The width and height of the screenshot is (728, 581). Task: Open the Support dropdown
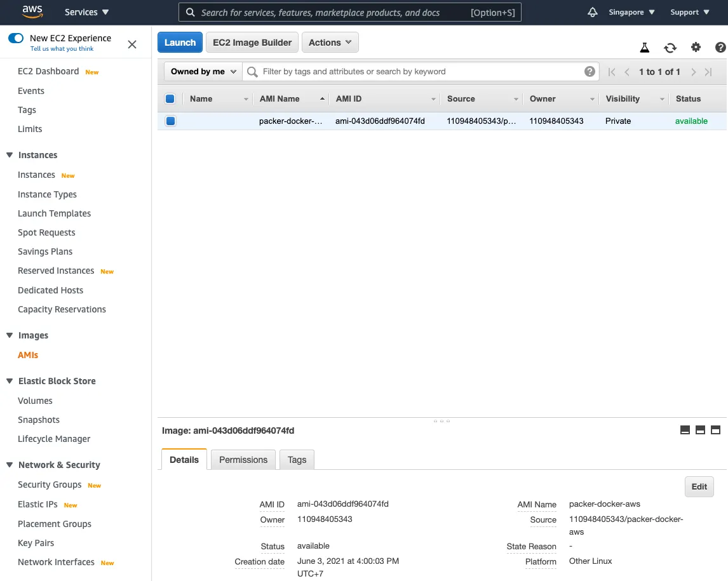[x=689, y=12]
